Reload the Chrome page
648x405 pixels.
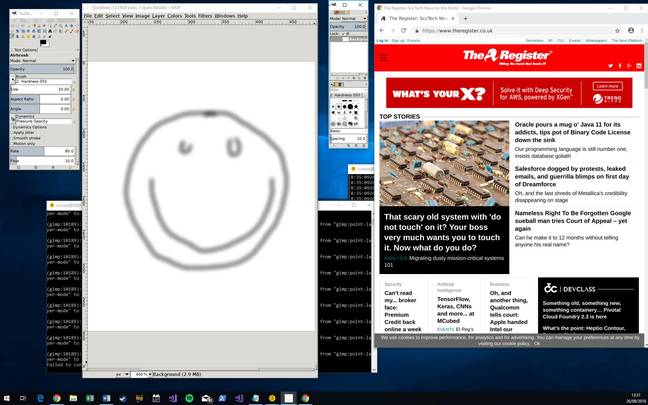403,30
